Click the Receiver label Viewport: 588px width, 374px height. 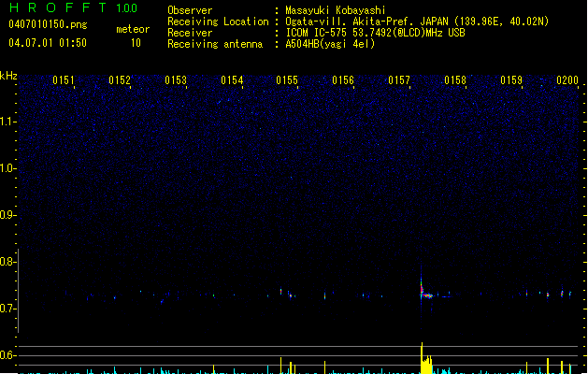coord(190,33)
